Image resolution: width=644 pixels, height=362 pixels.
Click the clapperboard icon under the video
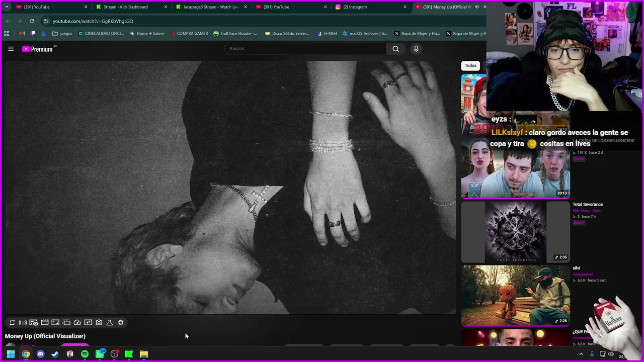point(45,322)
